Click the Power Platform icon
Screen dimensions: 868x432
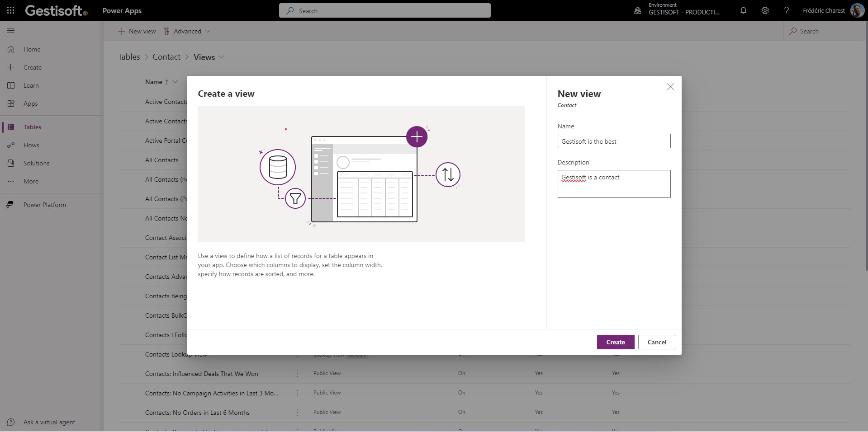point(10,205)
